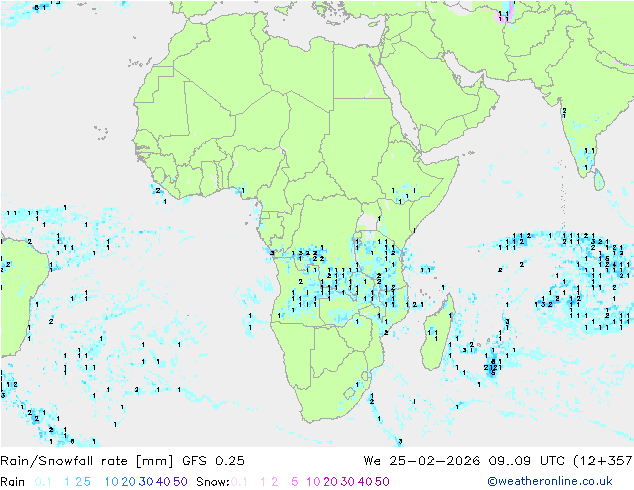Image resolution: width=634 pixels, height=490 pixels.
Task: Select the Snow legend 20 value
Action: tap(330, 482)
